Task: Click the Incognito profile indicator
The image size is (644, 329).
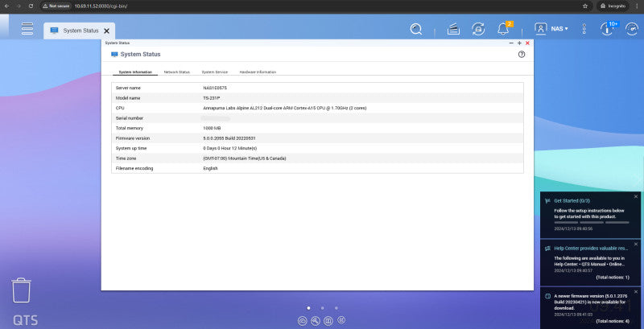Action: point(613,6)
